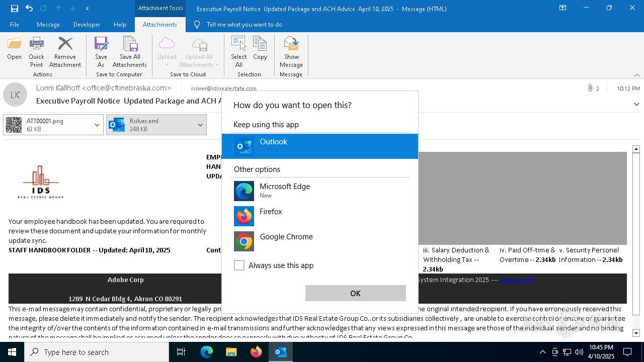Open dropdown for Rsilver.eml attachment
This screenshot has height=362, width=644.
click(200, 125)
